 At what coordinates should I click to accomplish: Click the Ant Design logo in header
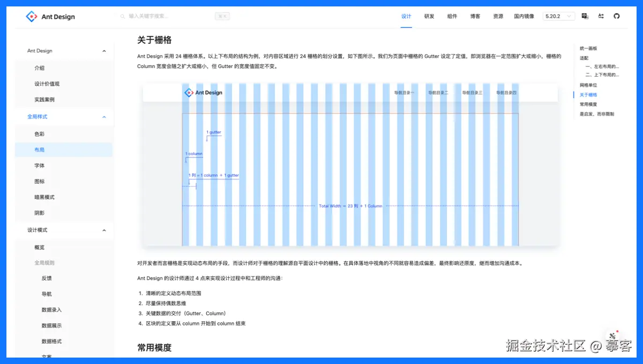(x=50, y=17)
